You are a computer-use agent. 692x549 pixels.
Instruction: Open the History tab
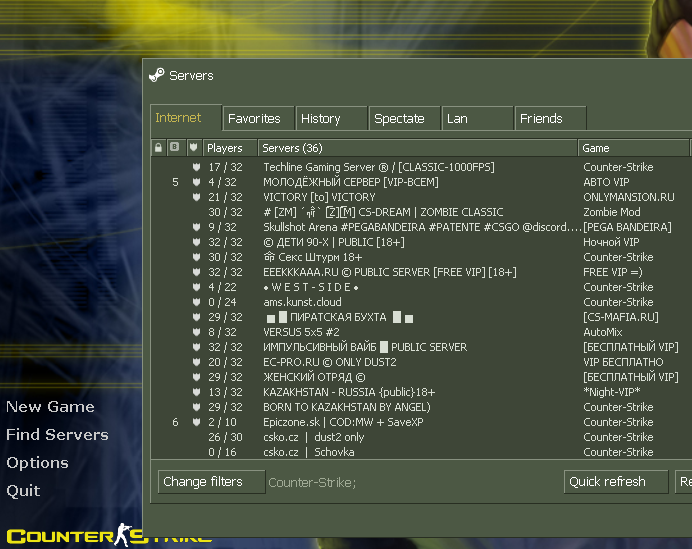(332, 118)
